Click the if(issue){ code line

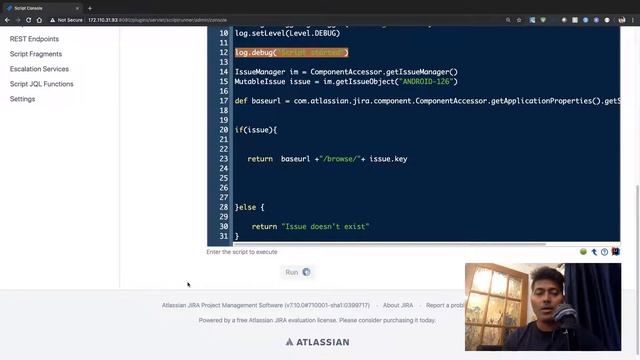[x=256, y=130]
